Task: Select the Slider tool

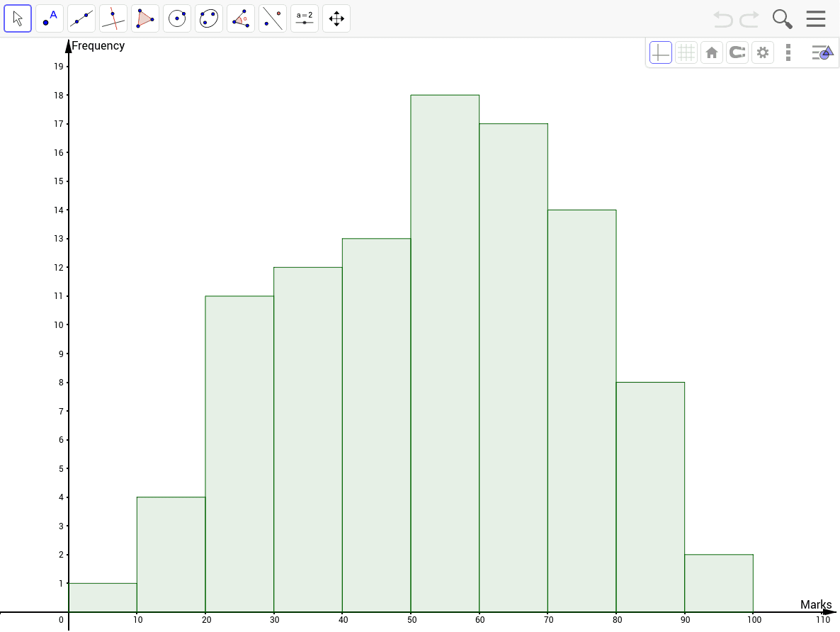Action: click(x=305, y=18)
